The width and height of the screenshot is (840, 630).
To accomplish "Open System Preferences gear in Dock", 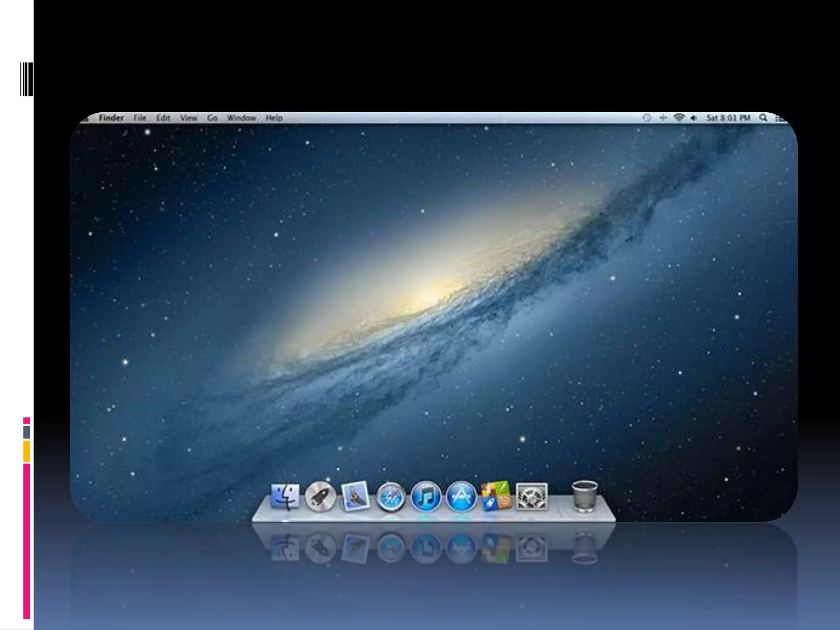I will 532,496.
